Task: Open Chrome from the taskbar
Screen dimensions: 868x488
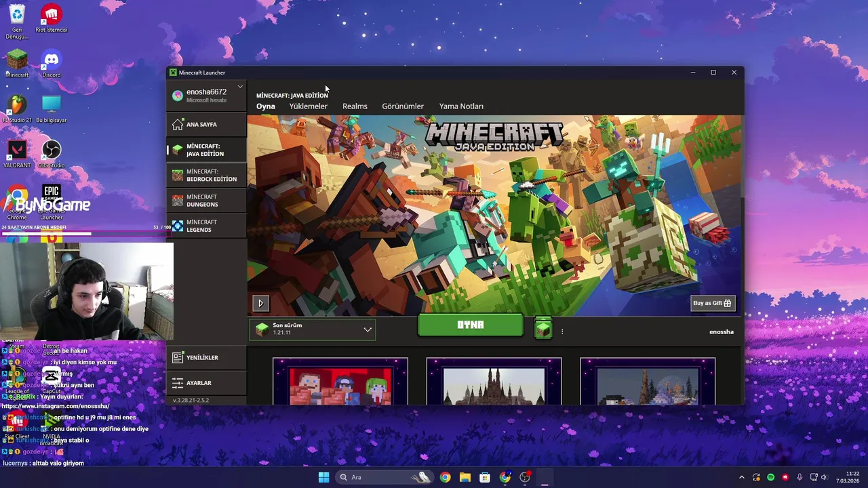Action: [x=445, y=477]
